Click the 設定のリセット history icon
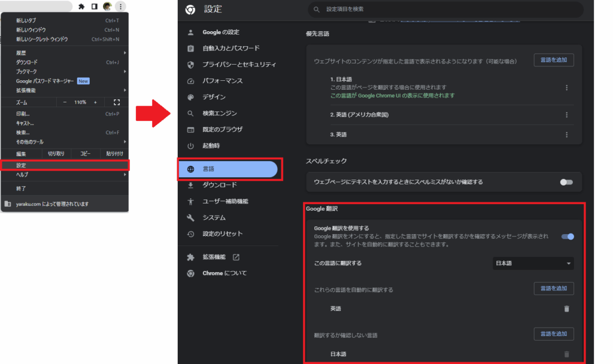Viewport: 613px width, 364px height. click(x=190, y=234)
